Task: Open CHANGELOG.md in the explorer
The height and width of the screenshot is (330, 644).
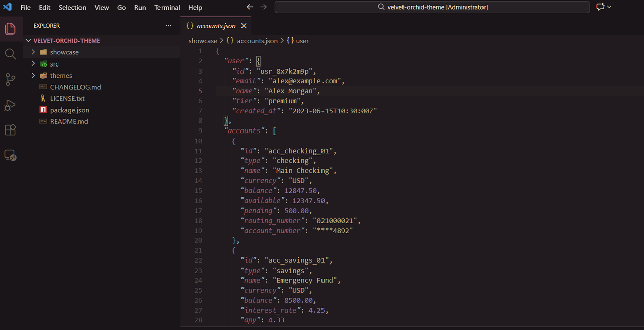Action: 75,87
